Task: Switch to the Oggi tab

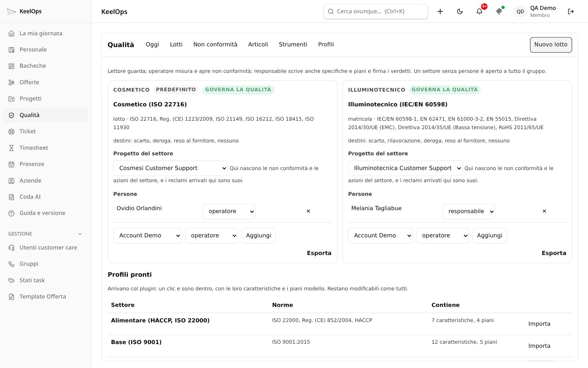Action: (152, 45)
